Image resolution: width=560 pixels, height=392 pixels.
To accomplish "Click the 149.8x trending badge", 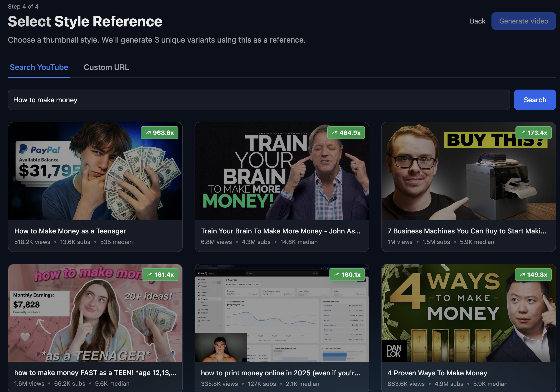I will [533, 275].
